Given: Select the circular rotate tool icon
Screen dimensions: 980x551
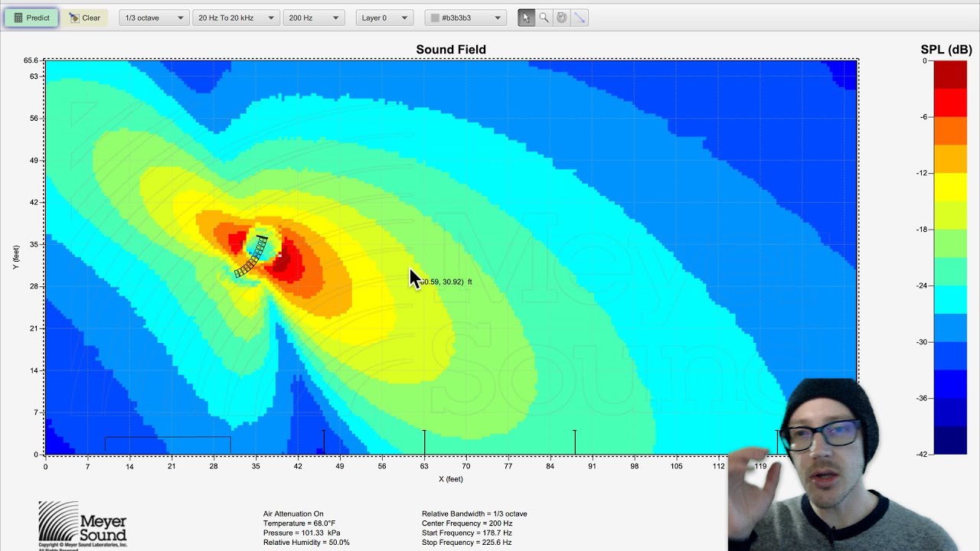Looking at the screenshot, I should pos(562,18).
